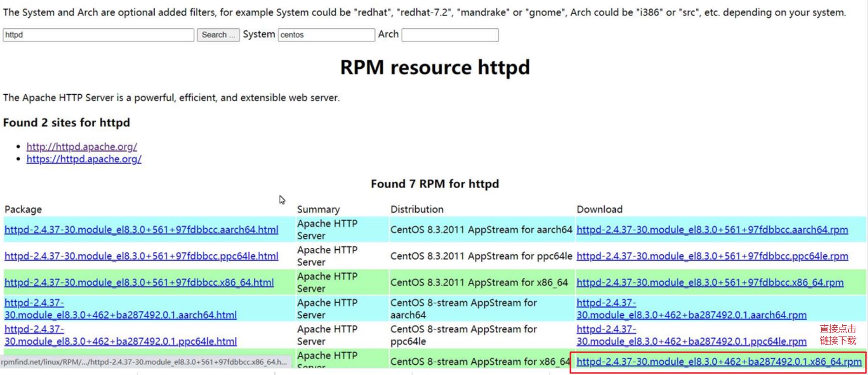The width and height of the screenshot is (868, 375).
Task: Open package page httpd 561+97fdbbcc aarch64.html
Action: point(141,230)
